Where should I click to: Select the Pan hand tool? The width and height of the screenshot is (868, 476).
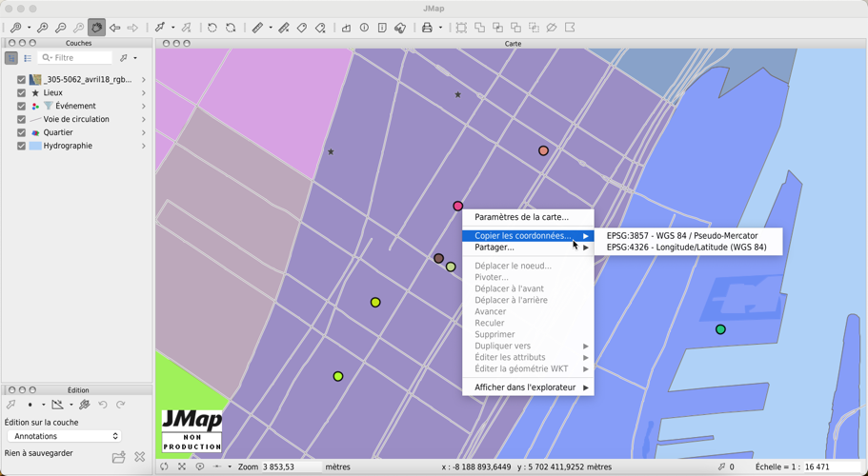[x=96, y=28]
